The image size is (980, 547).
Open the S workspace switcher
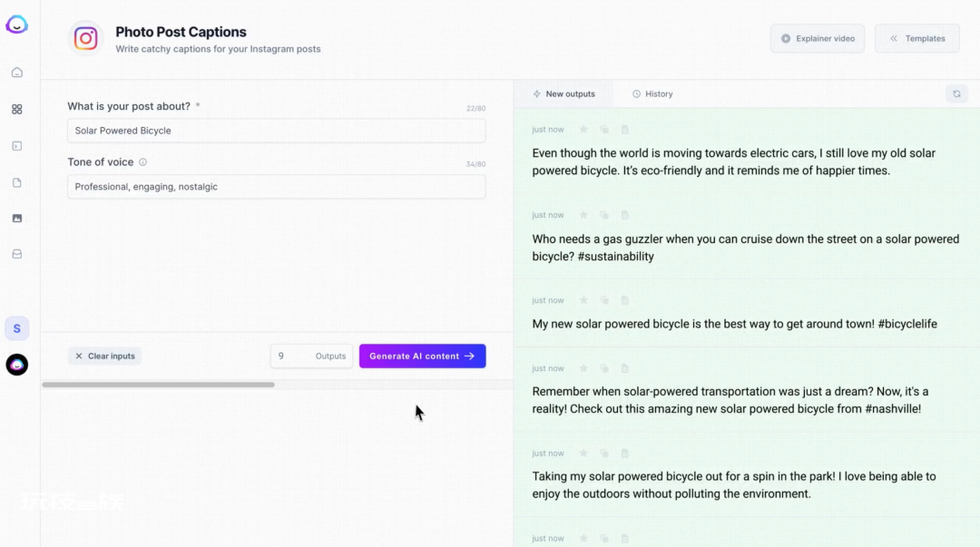coord(17,328)
